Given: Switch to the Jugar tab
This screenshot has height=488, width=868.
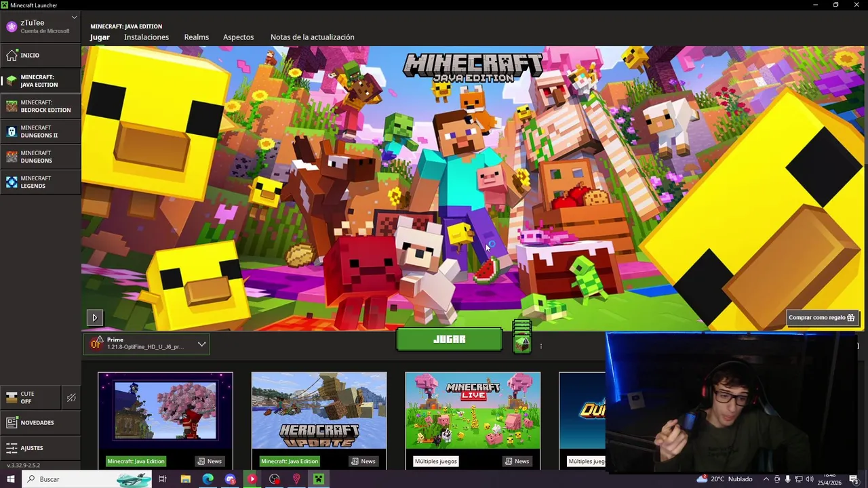Looking at the screenshot, I should point(100,37).
